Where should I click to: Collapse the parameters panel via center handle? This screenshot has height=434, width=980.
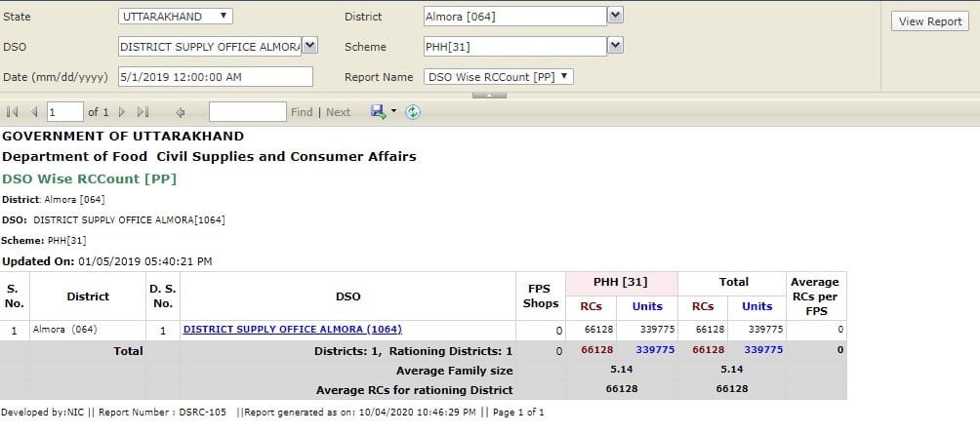pyautogui.click(x=489, y=95)
